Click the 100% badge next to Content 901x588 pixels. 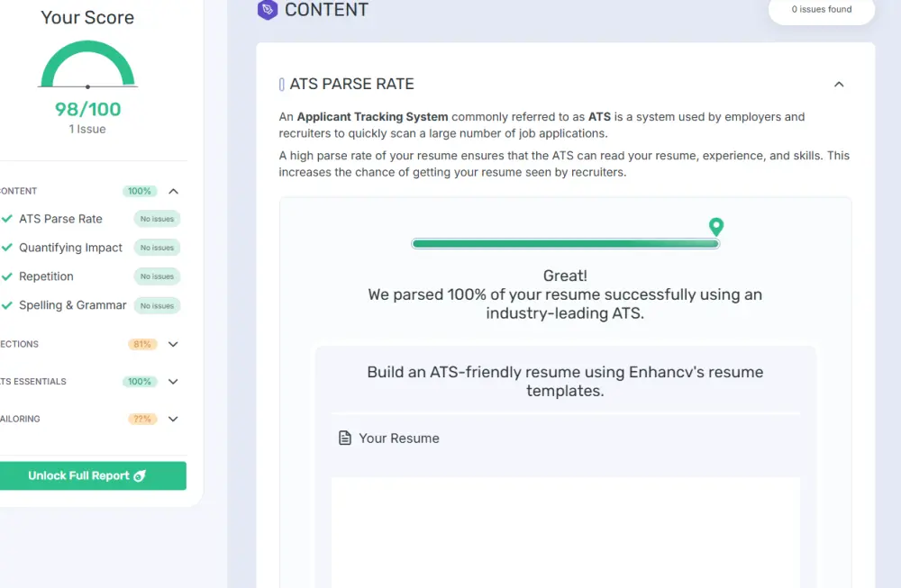point(140,191)
